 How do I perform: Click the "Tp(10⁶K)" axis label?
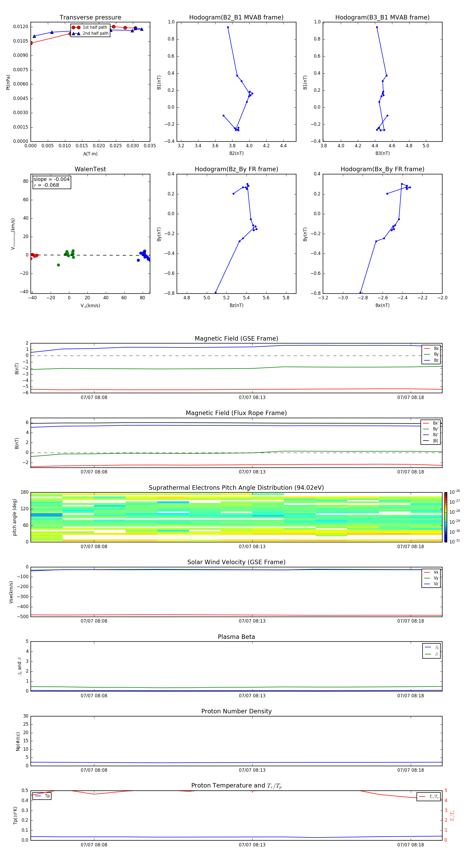(15, 815)
